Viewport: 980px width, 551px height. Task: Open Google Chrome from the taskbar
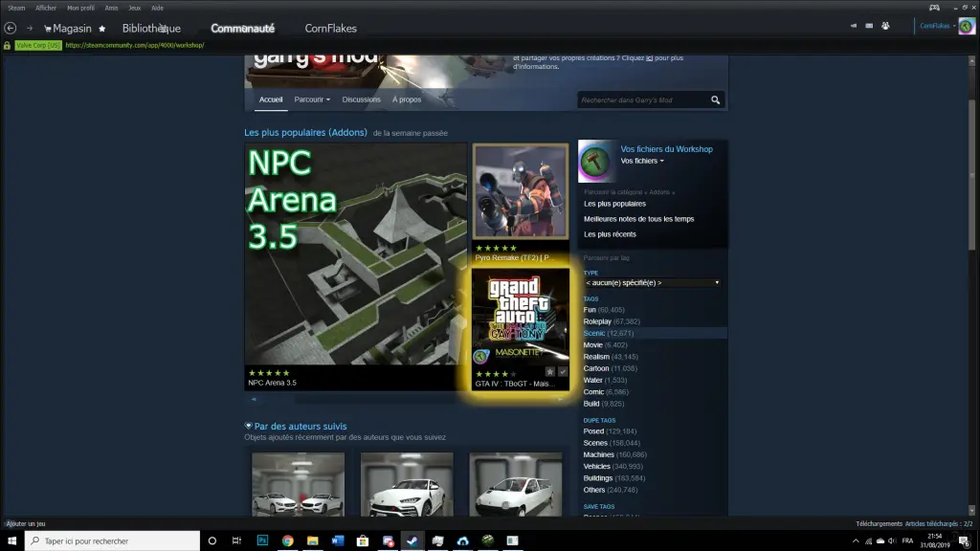pyautogui.click(x=287, y=540)
